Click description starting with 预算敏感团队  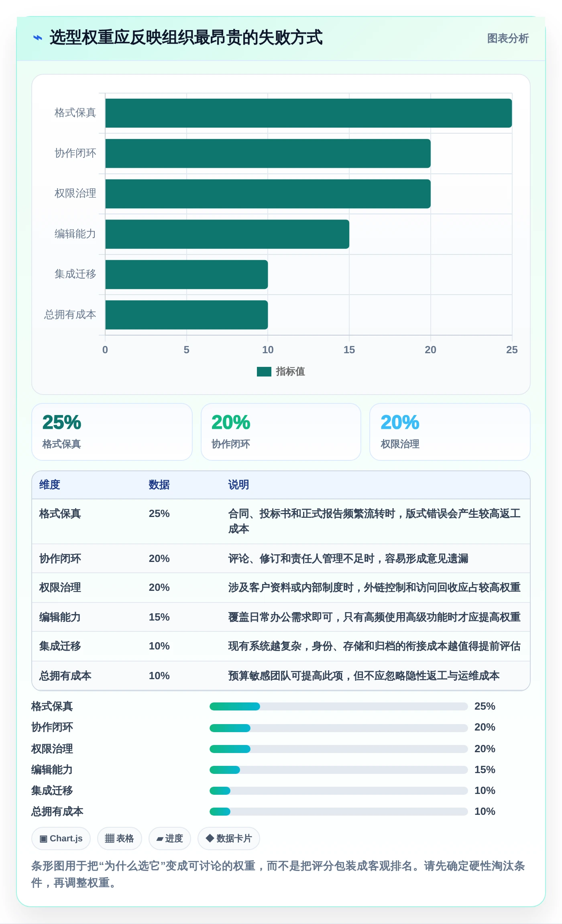(x=364, y=676)
